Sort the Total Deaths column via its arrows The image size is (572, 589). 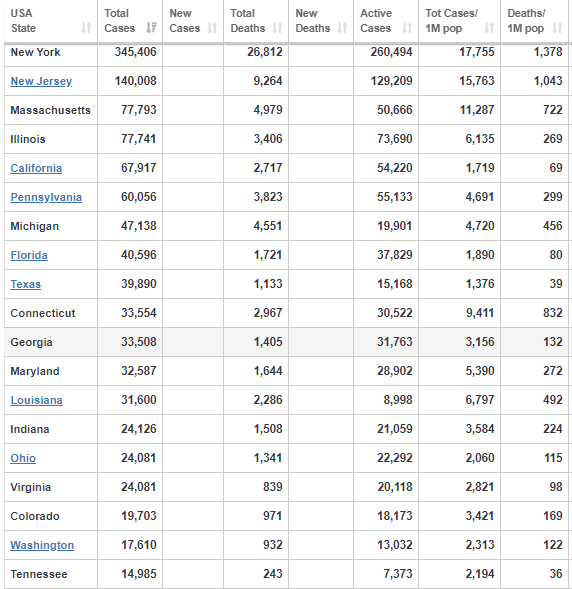(277, 28)
